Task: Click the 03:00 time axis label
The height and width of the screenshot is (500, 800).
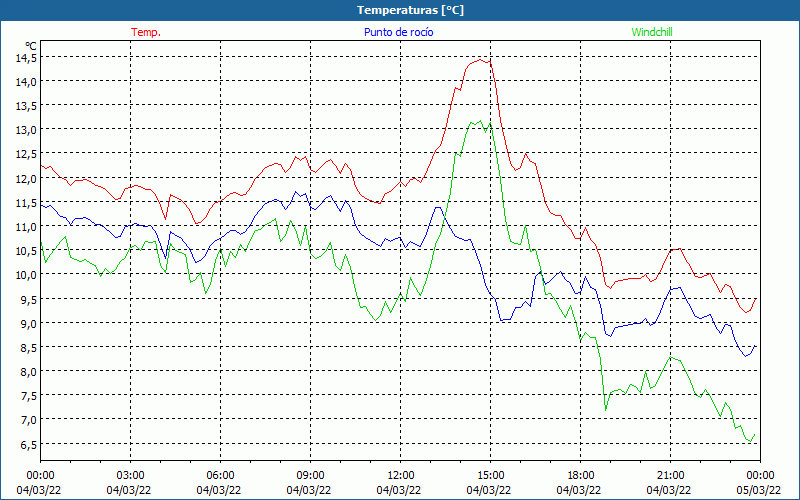Action: (x=130, y=476)
